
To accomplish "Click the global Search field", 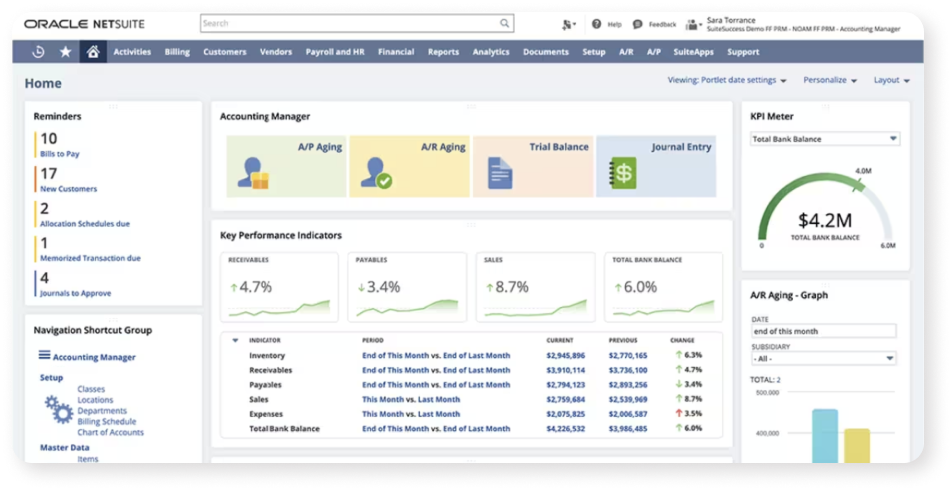I will (357, 23).
